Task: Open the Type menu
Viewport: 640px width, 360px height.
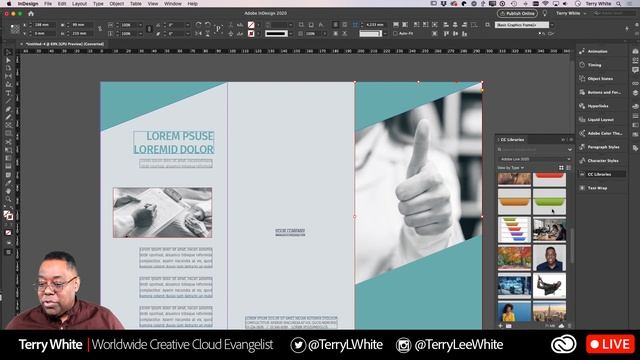Action: pos(98,4)
